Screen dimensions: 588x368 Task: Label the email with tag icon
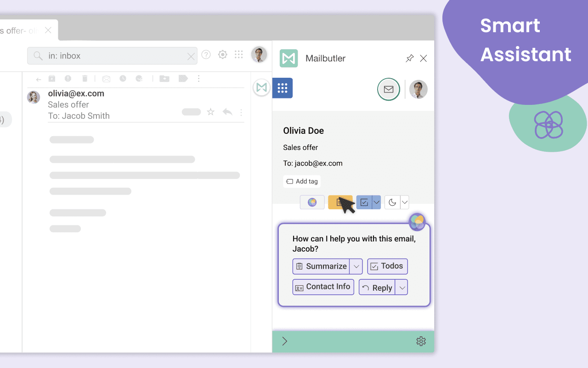pyautogui.click(x=183, y=79)
